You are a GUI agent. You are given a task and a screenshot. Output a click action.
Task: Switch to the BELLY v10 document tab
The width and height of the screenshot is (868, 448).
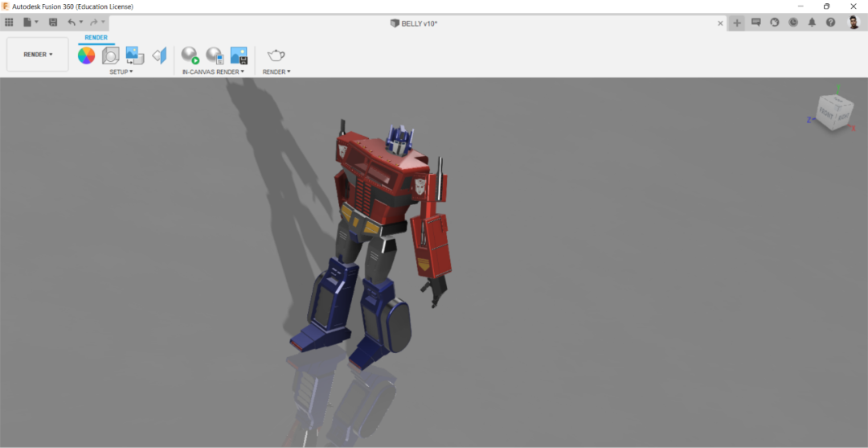[414, 23]
